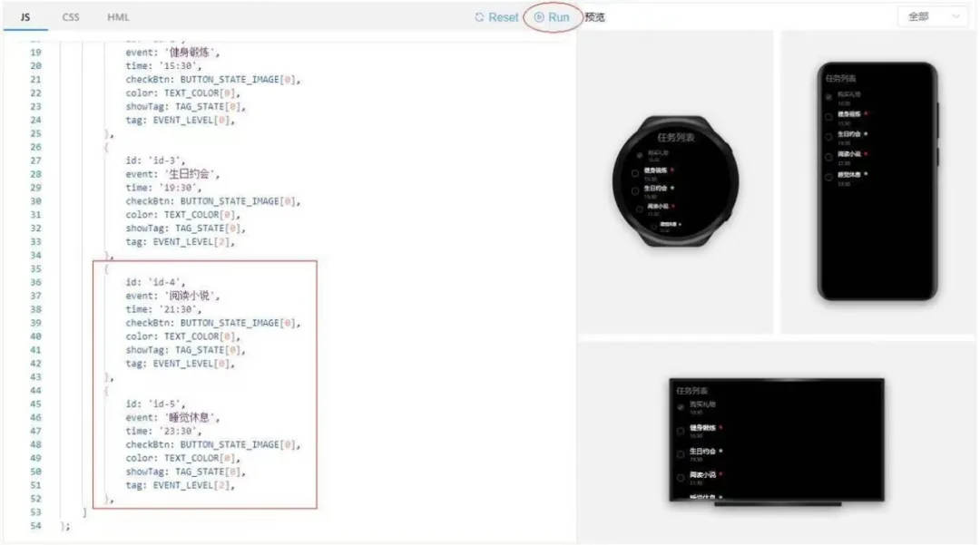The width and height of the screenshot is (980, 545).
Task: Click the Reset button label
Action: pyautogui.click(x=503, y=17)
